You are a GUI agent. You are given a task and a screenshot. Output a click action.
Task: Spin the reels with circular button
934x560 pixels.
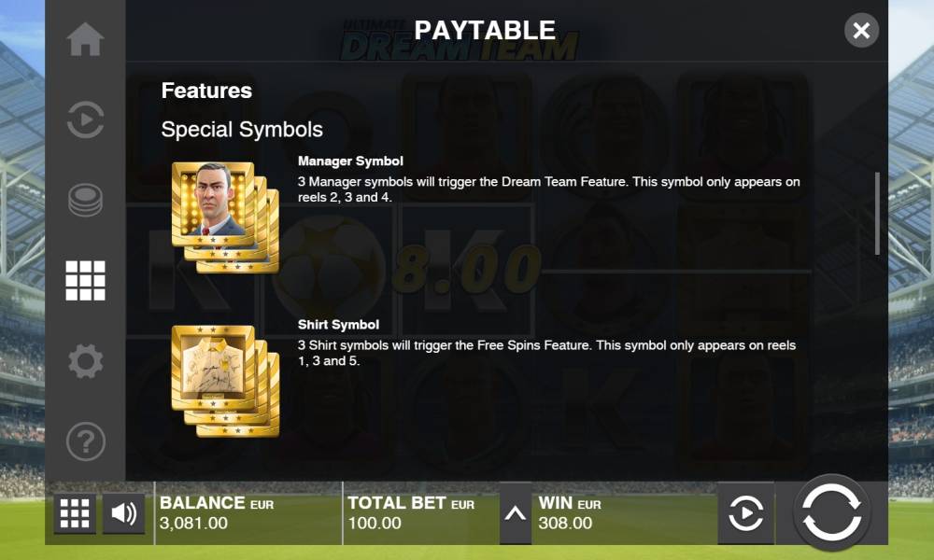(831, 512)
